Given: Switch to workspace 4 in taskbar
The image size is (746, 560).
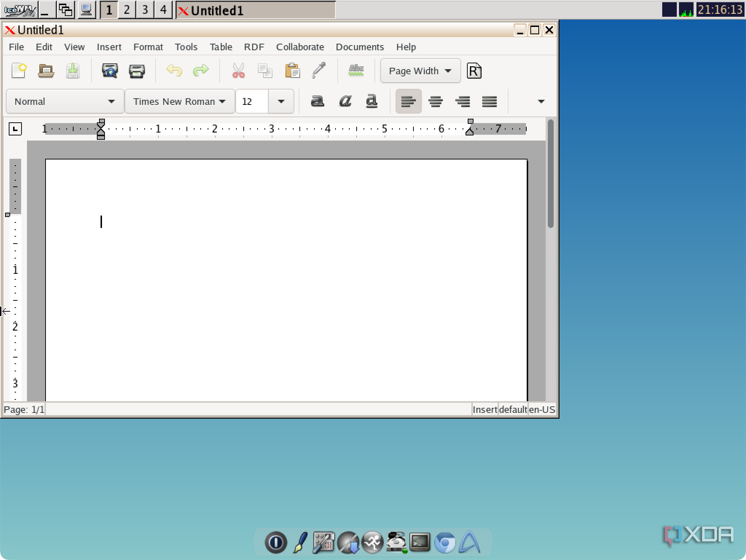Looking at the screenshot, I should click(x=163, y=9).
